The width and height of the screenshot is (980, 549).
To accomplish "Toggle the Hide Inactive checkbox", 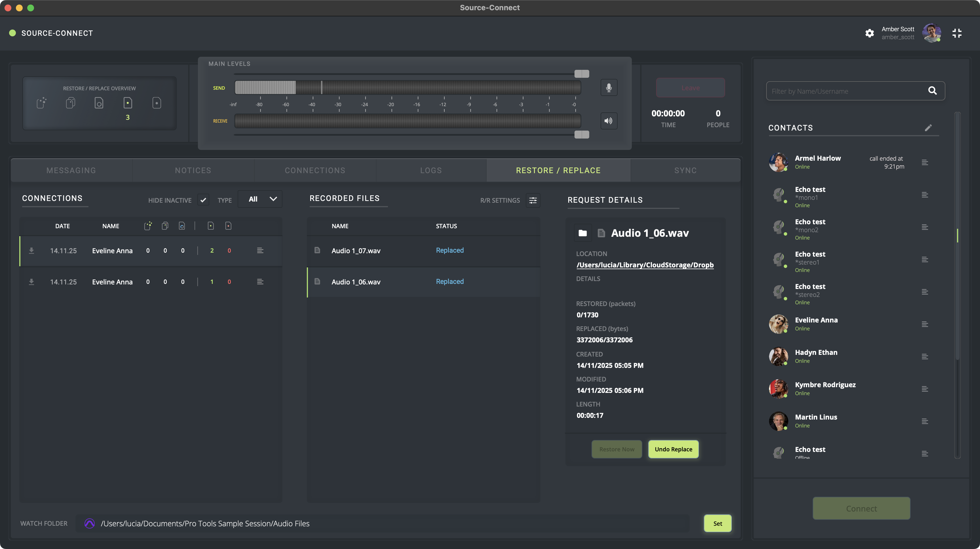I will tap(203, 200).
